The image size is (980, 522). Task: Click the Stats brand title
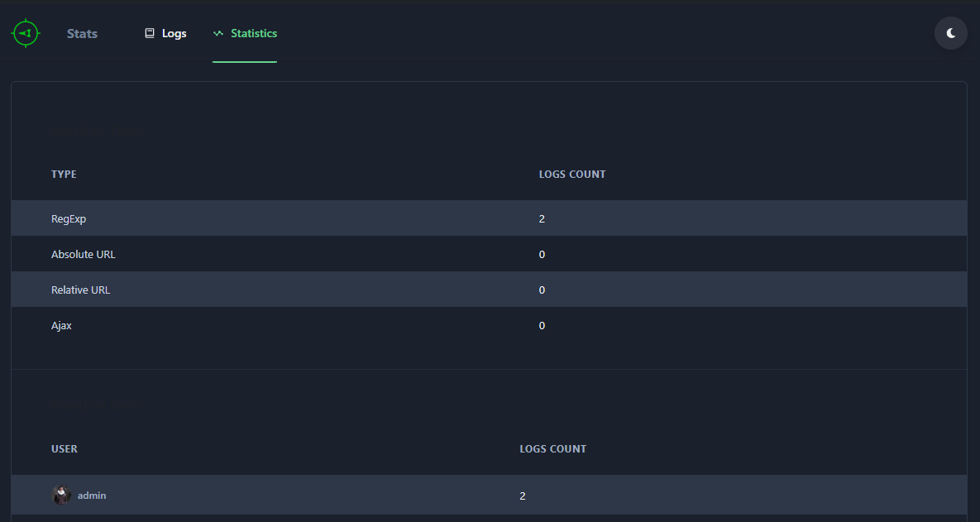(82, 34)
